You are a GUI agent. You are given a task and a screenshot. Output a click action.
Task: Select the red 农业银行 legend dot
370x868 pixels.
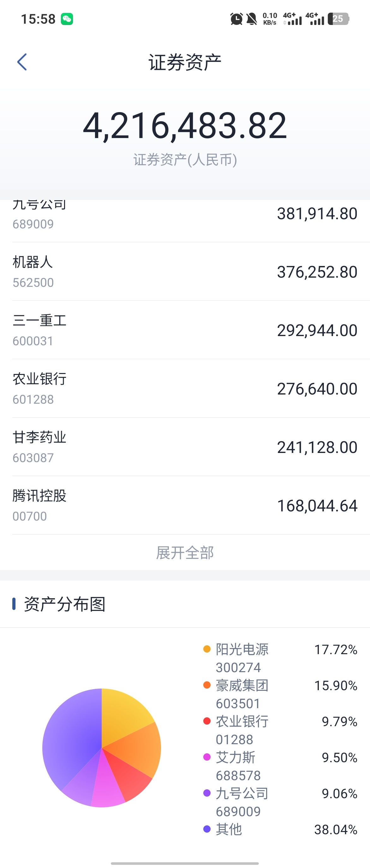click(x=207, y=721)
